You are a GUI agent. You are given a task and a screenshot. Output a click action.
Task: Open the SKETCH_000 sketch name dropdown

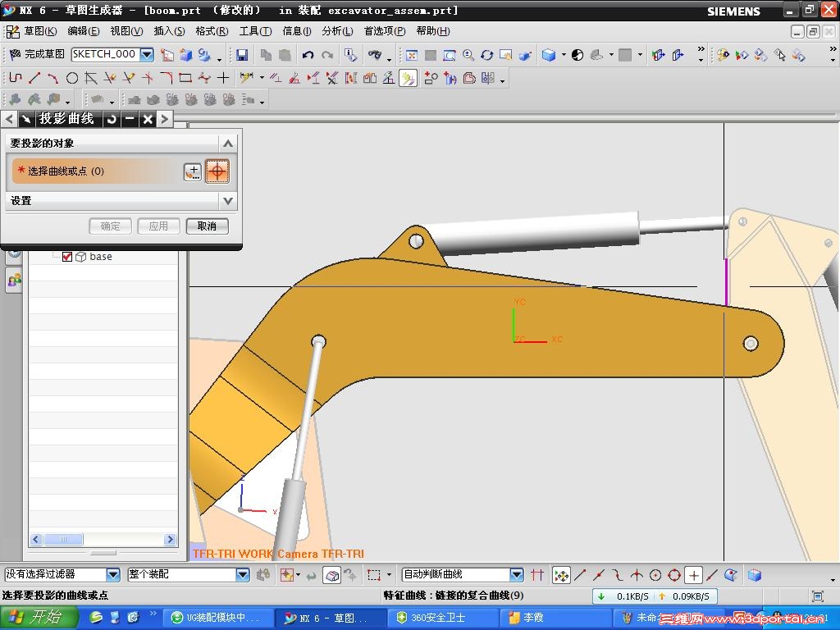tap(147, 54)
